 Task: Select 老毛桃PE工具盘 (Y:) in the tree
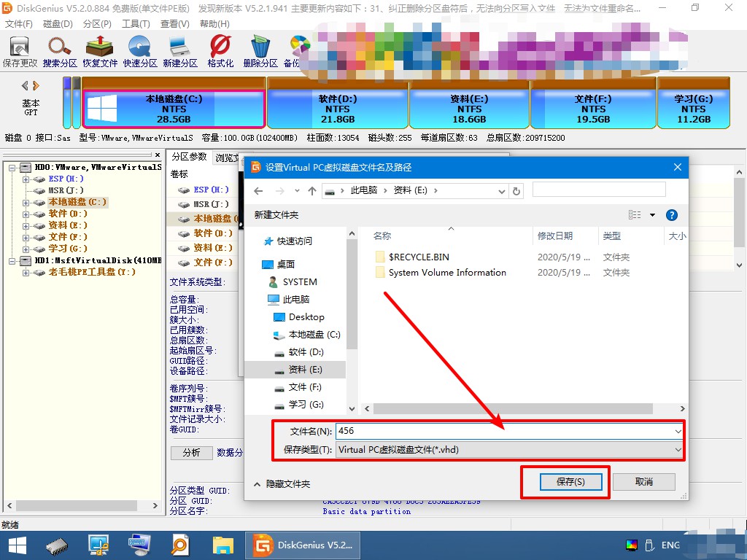tap(92, 272)
